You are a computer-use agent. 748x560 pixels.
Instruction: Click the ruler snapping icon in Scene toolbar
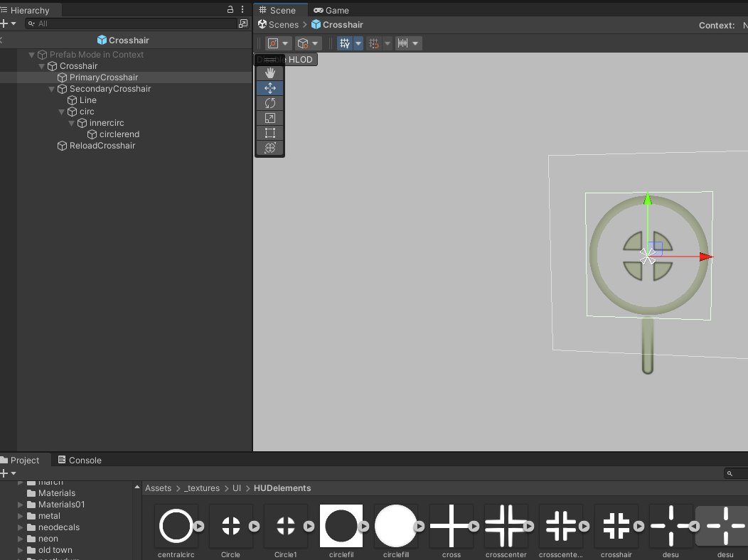[x=402, y=43]
